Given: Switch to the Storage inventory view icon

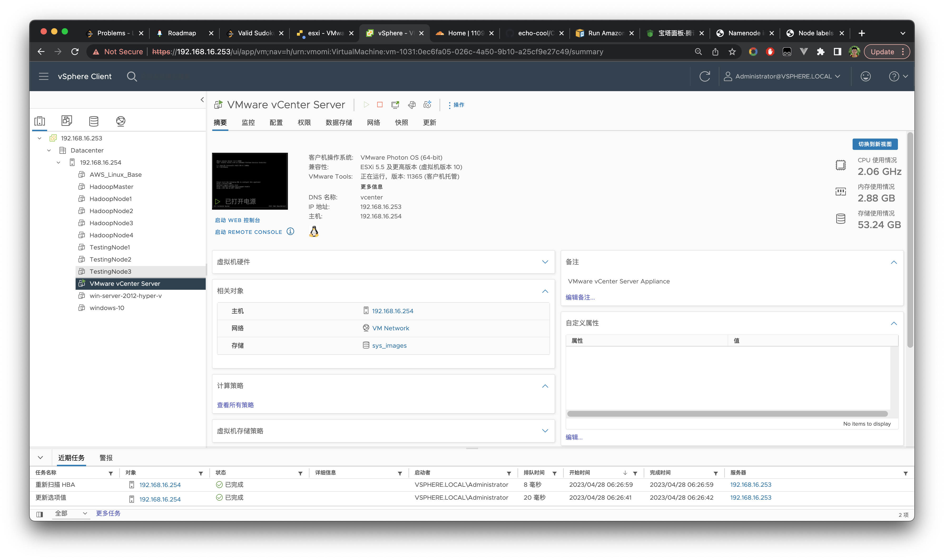Looking at the screenshot, I should click(x=94, y=121).
